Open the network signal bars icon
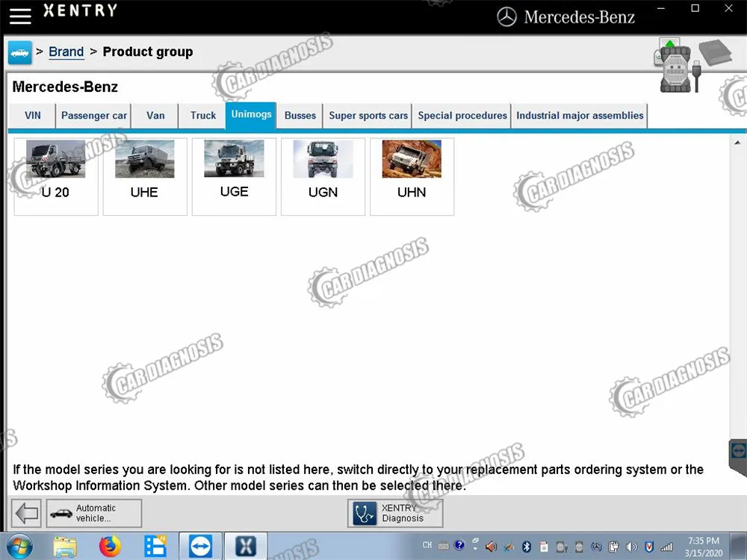 point(667,547)
